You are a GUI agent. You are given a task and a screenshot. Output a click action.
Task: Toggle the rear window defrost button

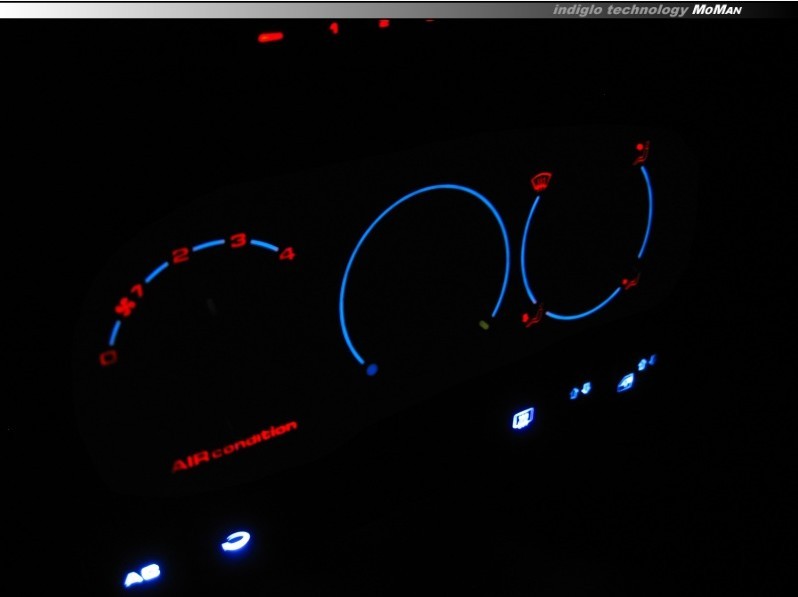pos(523,418)
